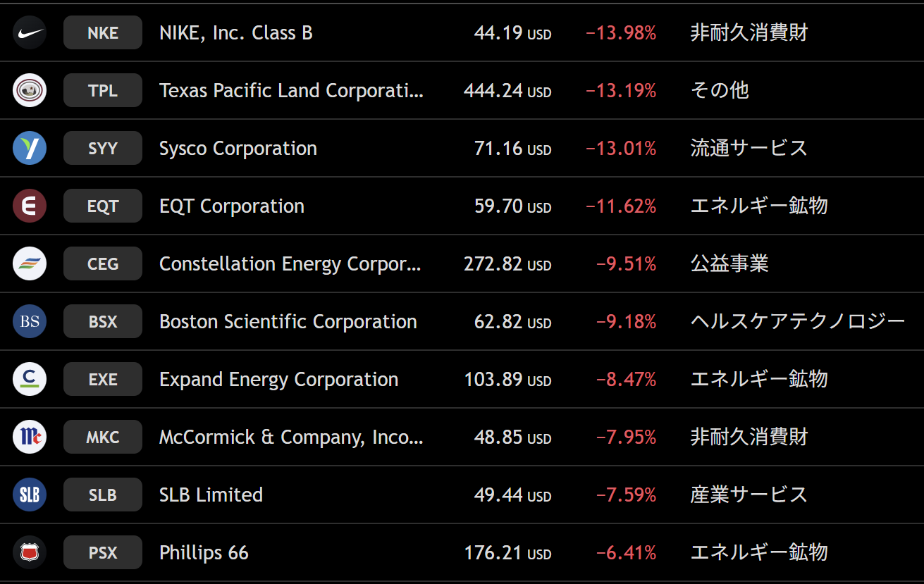Click the Nike swoosh logo icon
Image resolution: width=924 pixels, height=584 pixels.
(x=30, y=33)
